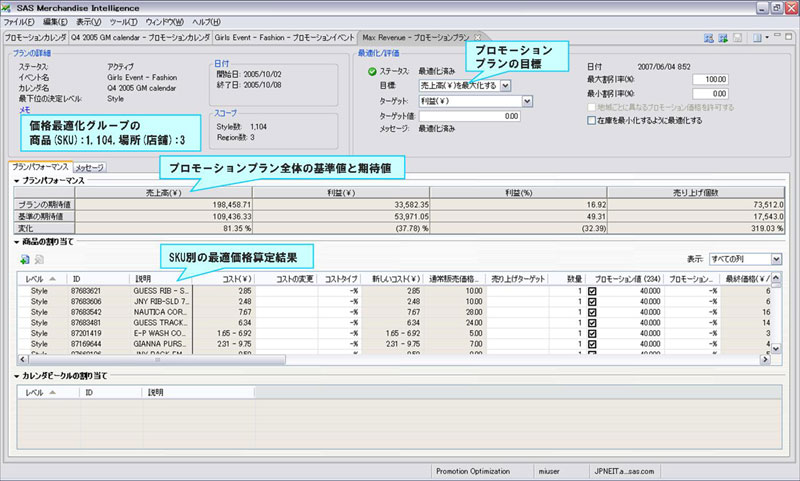Click the add product icon under 商品の割り当て

pos(24,260)
